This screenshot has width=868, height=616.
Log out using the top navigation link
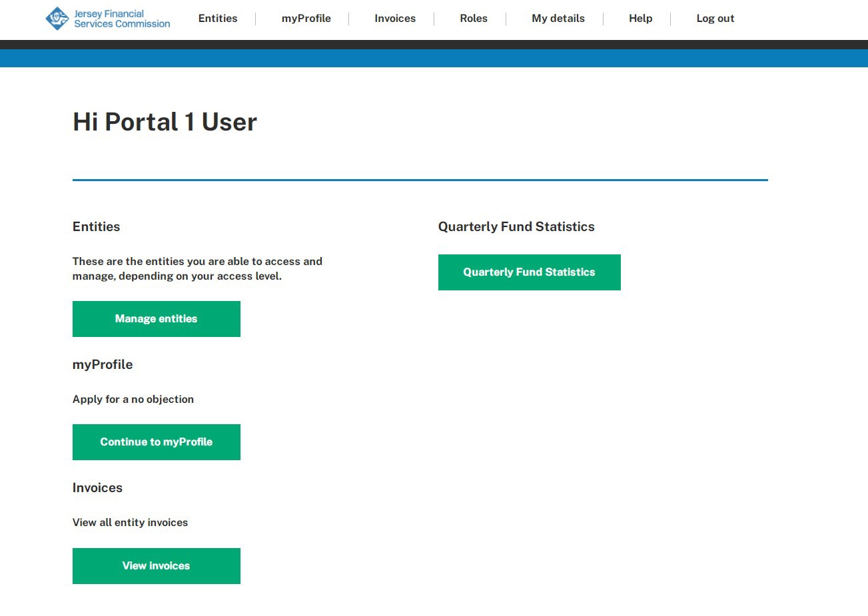tap(715, 19)
